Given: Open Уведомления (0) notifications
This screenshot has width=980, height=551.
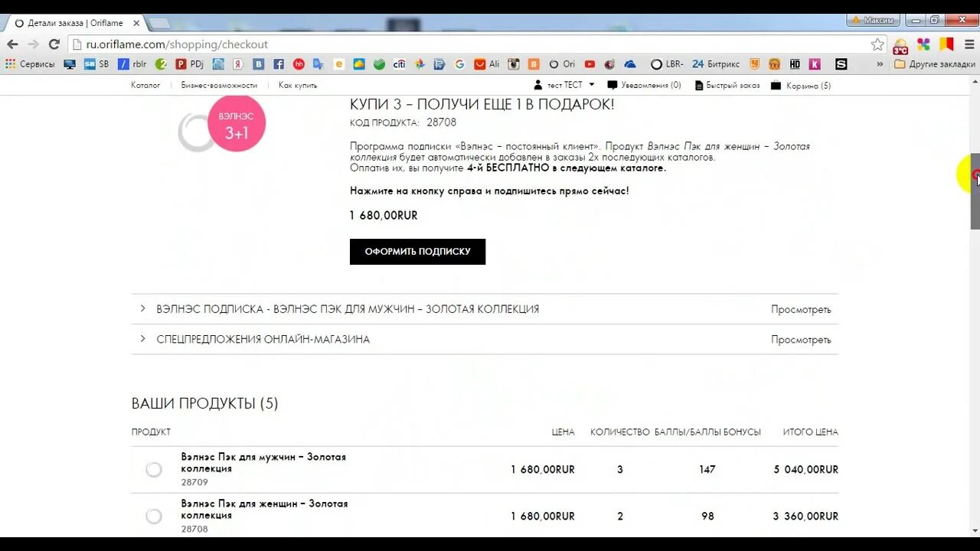Looking at the screenshot, I should [x=644, y=85].
